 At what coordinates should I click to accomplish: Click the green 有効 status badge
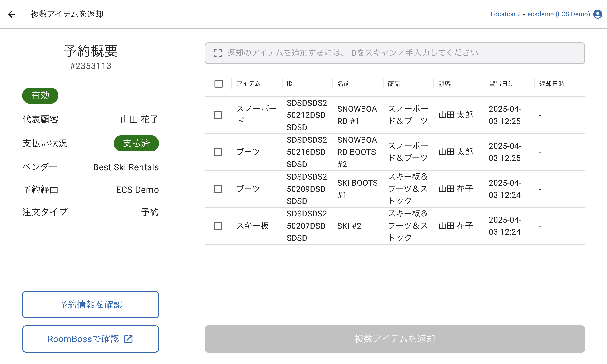click(40, 96)
